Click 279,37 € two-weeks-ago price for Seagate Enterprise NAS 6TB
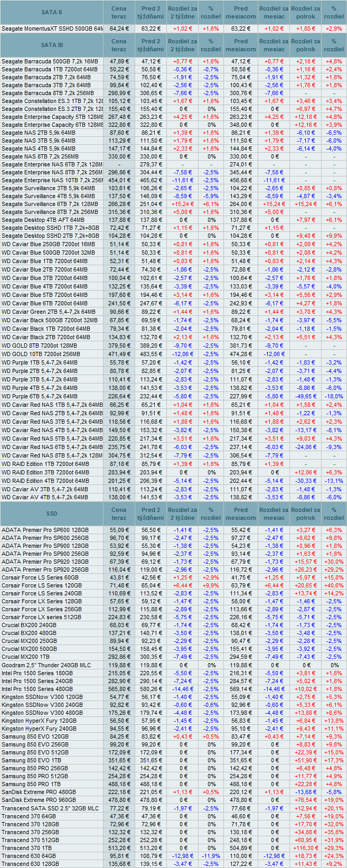Viewport: 347px width, 868px height. [151, 164]
